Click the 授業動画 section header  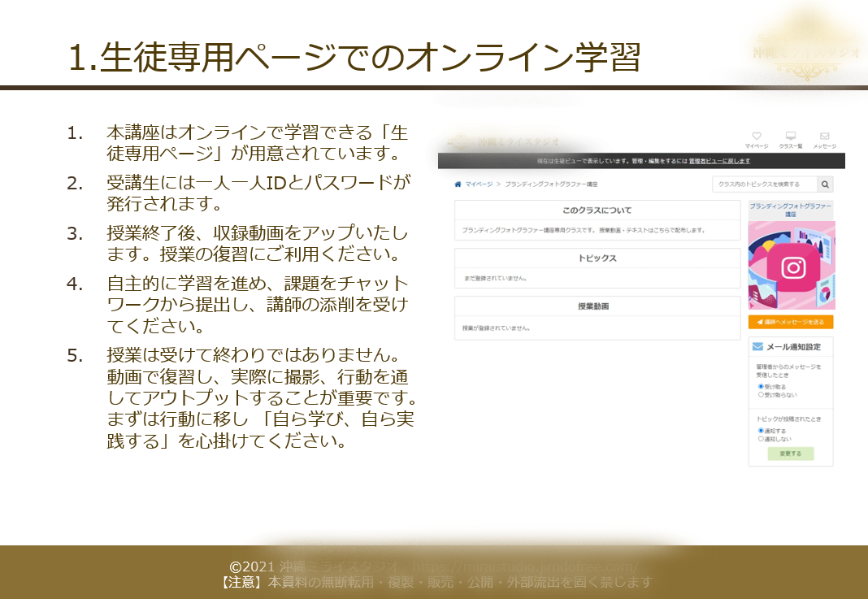pos(597,306)
